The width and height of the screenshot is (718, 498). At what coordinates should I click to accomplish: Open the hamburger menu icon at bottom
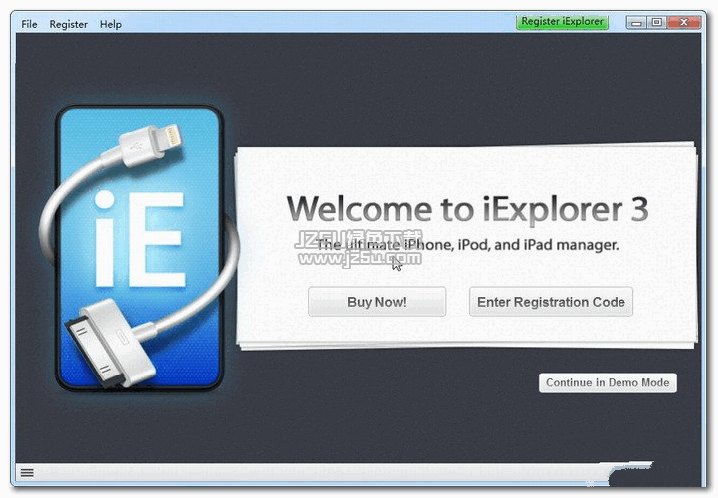(x=27, y=473)
